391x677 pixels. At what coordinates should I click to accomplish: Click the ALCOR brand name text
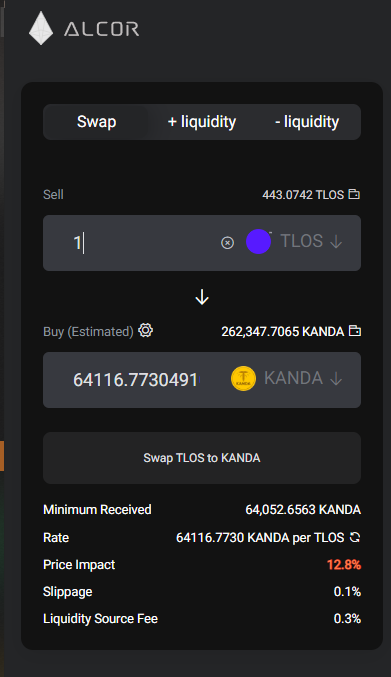coord(101,29)
